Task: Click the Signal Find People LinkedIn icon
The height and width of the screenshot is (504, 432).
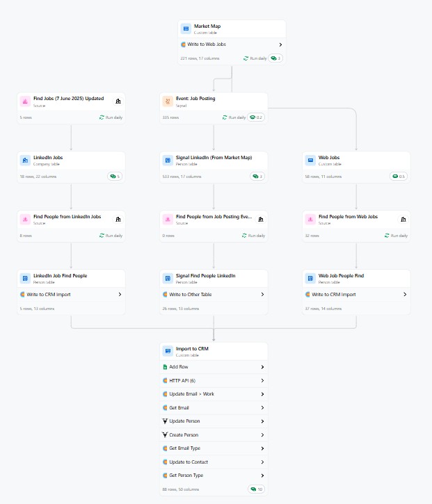Action: click(167, 278)
